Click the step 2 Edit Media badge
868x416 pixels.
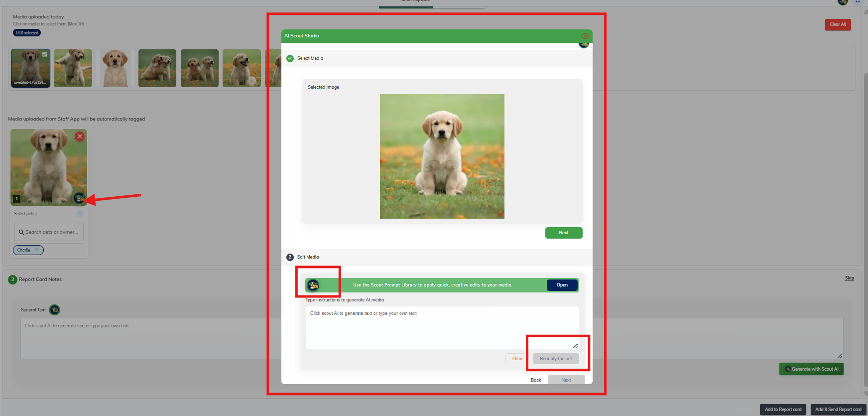(x=290, y=257)
